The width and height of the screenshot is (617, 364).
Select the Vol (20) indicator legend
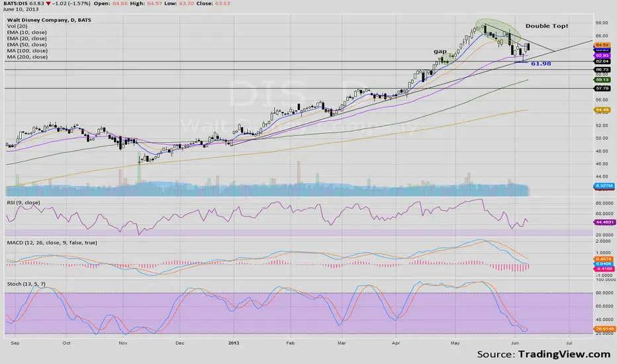click(x=17, y=26)
